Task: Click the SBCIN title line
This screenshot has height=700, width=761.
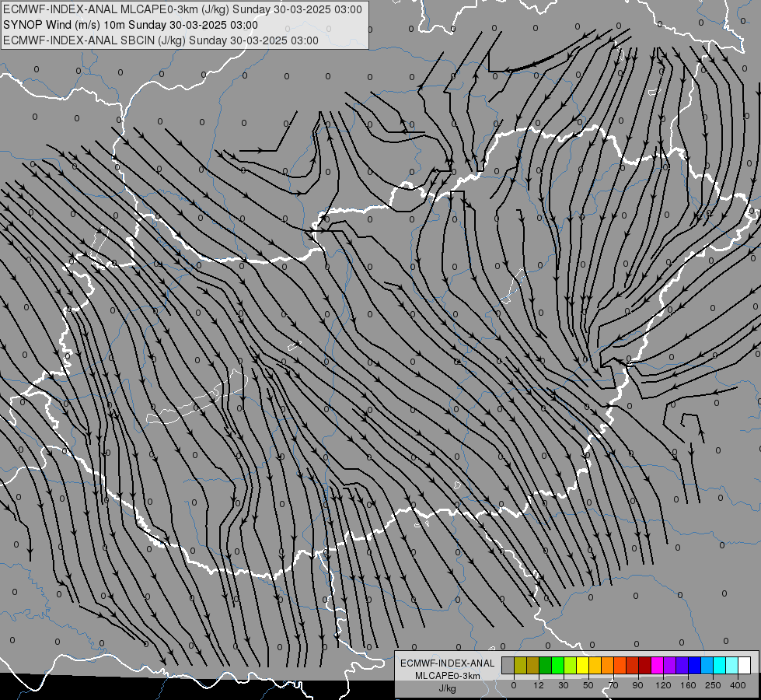Action: pyautogui.click(x=161, y=40)
